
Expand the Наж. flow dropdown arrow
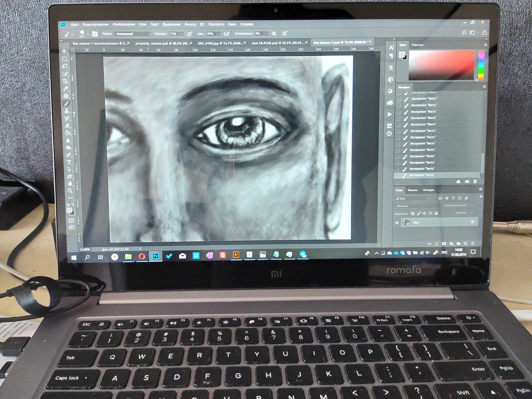[219, 34]
